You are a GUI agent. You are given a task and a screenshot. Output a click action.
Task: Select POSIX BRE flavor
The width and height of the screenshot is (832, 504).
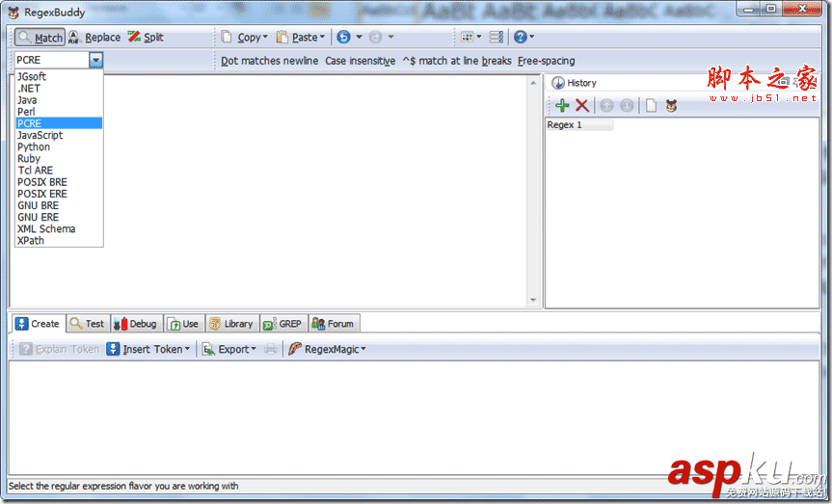[x=59, y=182]
